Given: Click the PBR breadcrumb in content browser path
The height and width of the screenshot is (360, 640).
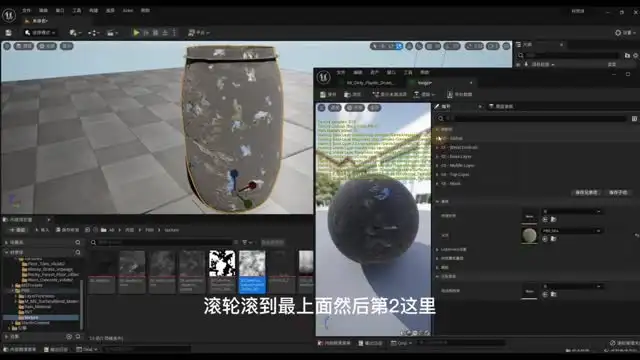Looking at the screenshot, I should 149,230.
